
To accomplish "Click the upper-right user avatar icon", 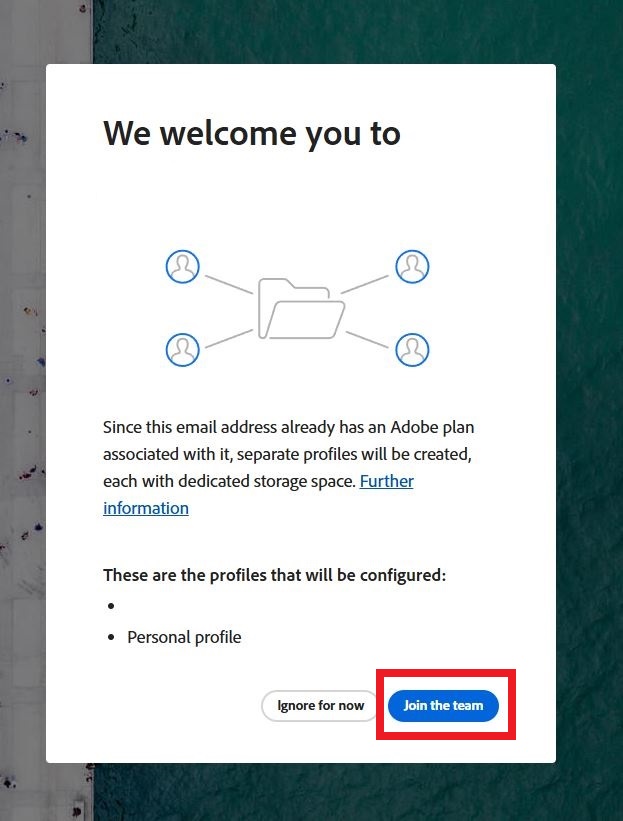I will click(x=412, y=267).
